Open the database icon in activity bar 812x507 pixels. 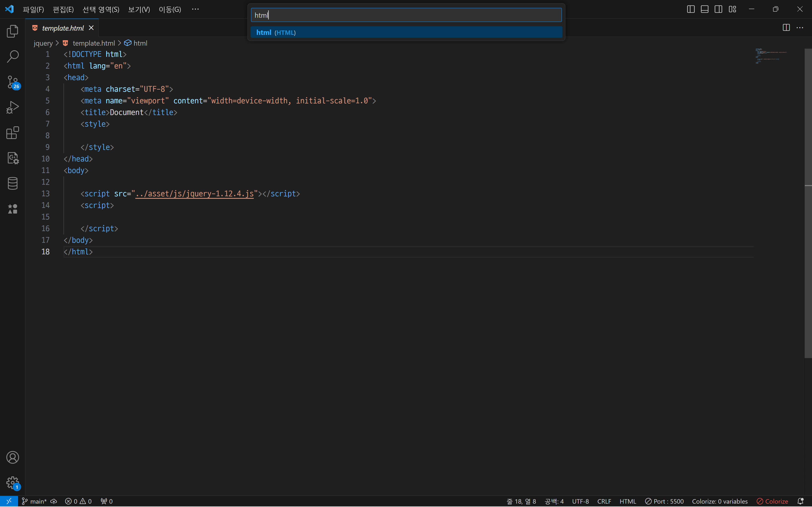(x=12, y=183)
